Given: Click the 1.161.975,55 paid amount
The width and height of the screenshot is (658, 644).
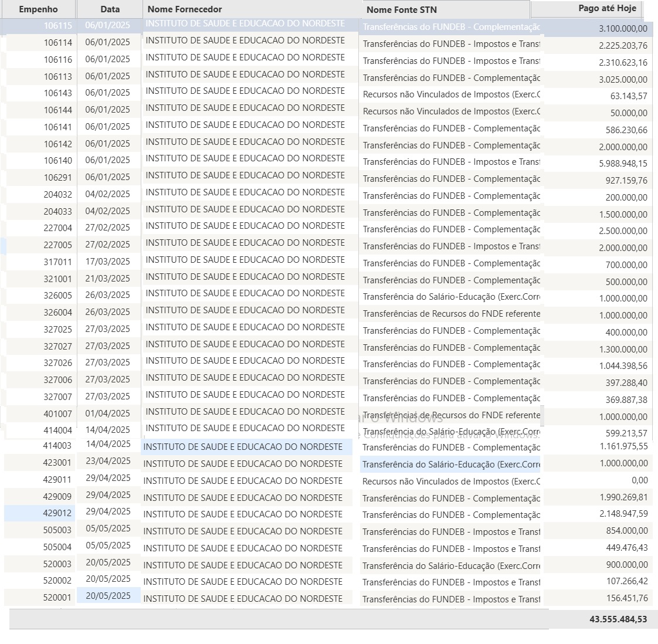Looking at the screenshot, I should pos(623,446).
